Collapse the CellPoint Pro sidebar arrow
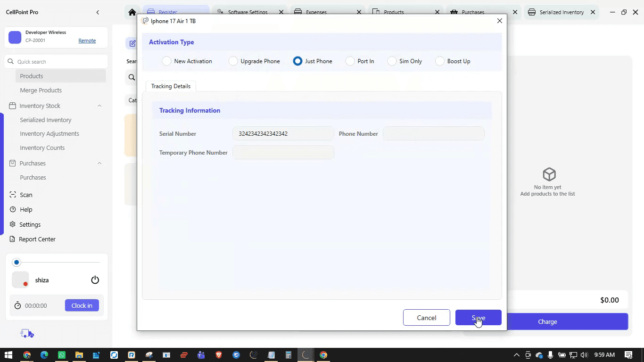Screen dimensions: 644x362 point(98,12)
